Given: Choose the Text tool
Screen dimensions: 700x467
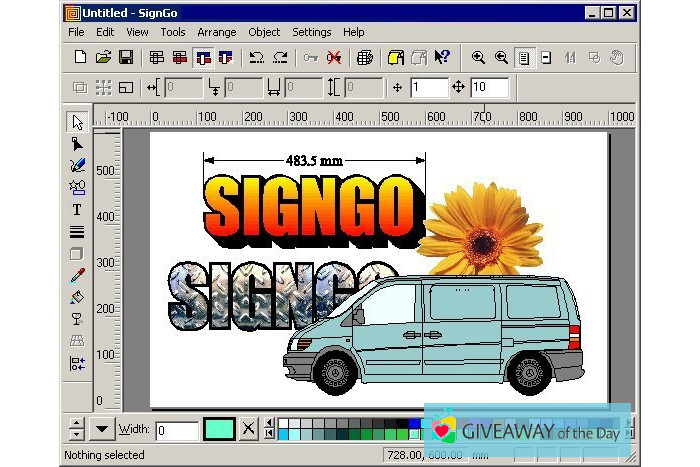Looking at the screenshot, I should click(x=77, y=209).
